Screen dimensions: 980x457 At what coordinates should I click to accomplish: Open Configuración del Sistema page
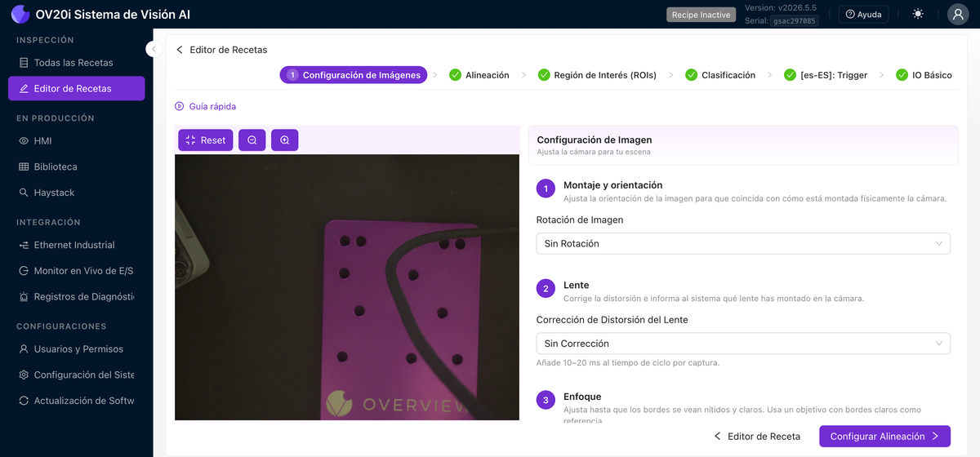coord(76,375)
